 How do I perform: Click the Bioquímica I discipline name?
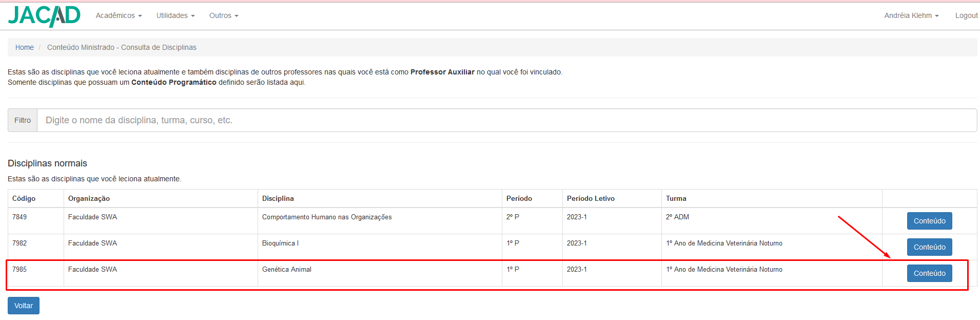[x=280, y=243]
